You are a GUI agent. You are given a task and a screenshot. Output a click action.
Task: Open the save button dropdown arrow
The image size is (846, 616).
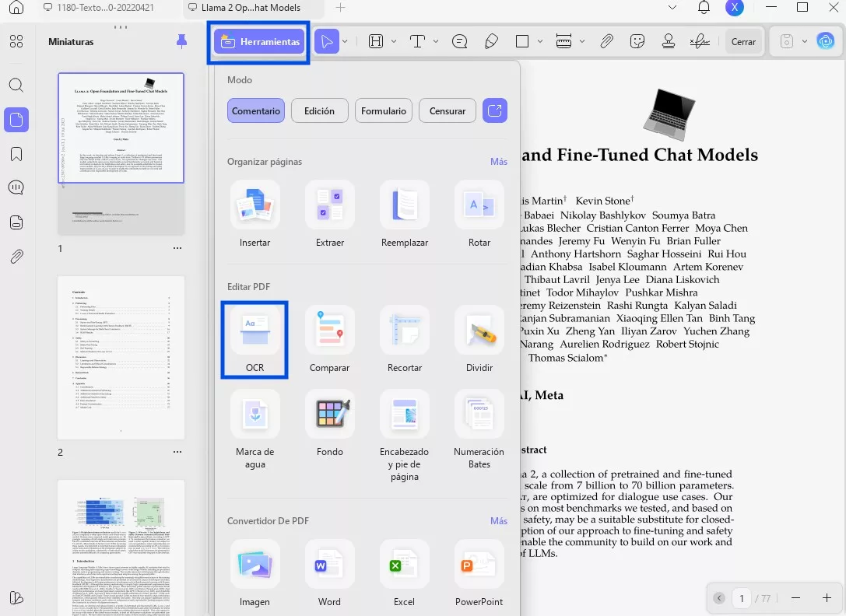point(805,42)
